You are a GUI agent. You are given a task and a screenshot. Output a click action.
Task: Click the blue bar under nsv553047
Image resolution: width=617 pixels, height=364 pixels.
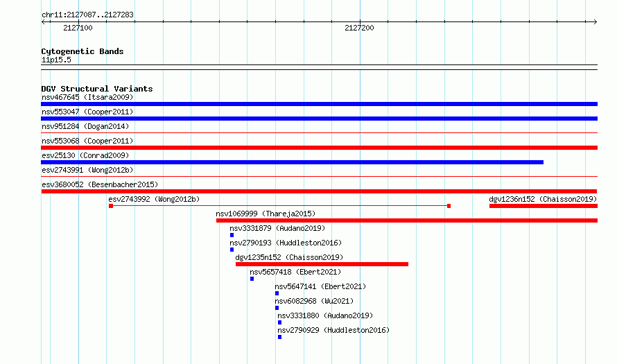(x=319, y=119)
